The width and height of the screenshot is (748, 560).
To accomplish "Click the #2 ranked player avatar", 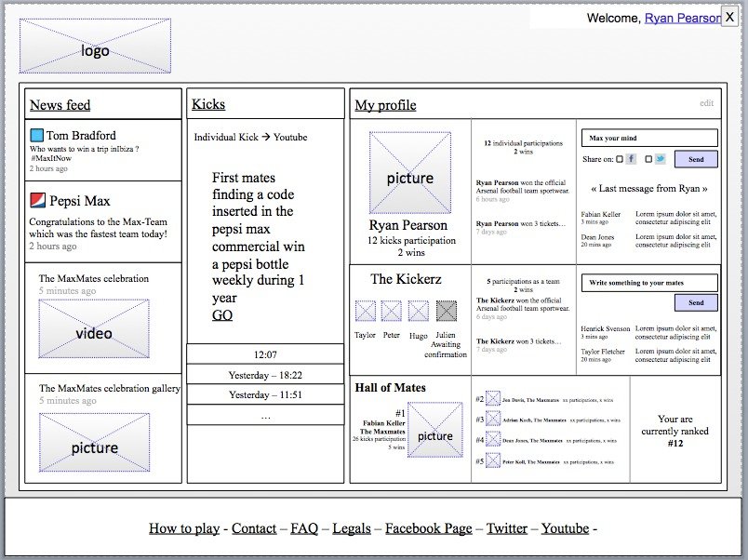I will (x=492, y=399).
